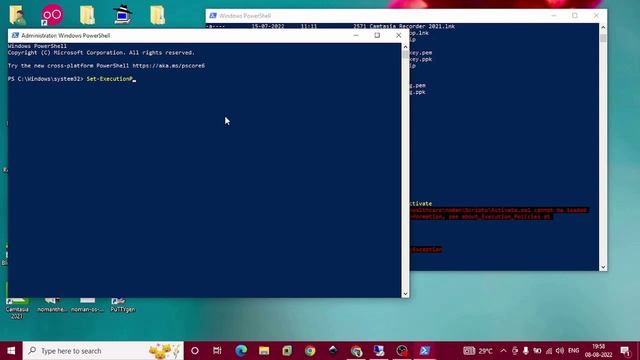The height and width of the screenshot is (360, 640).
Task: Open the second yellow folder desktop icon
Action: point(87,15)
